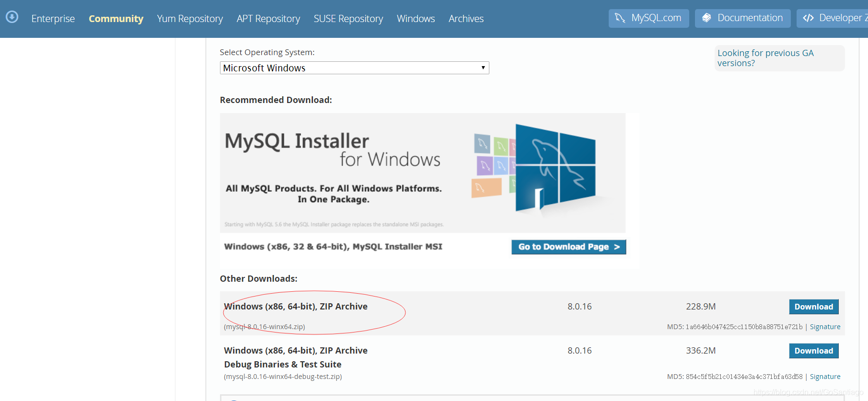Click the book icon beside Documentation

(x=706, y=18)
